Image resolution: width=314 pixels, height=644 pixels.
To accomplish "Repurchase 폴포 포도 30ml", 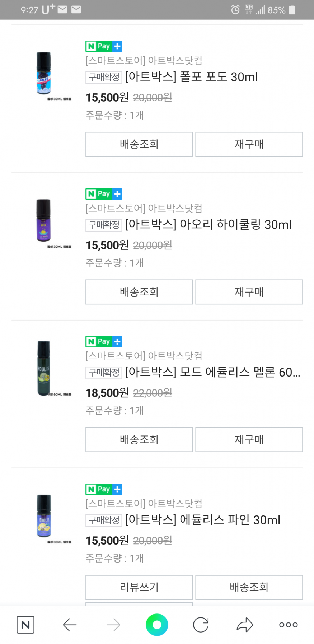I will pos(249,144).
